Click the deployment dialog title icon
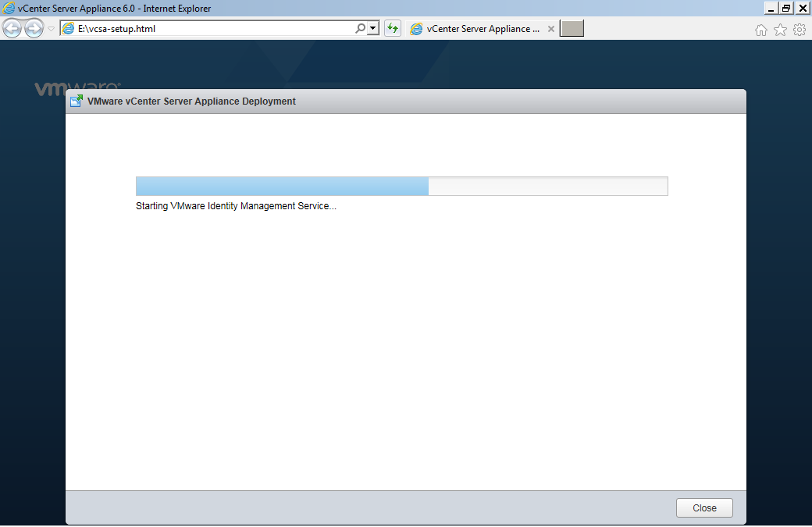 point(77,101)
